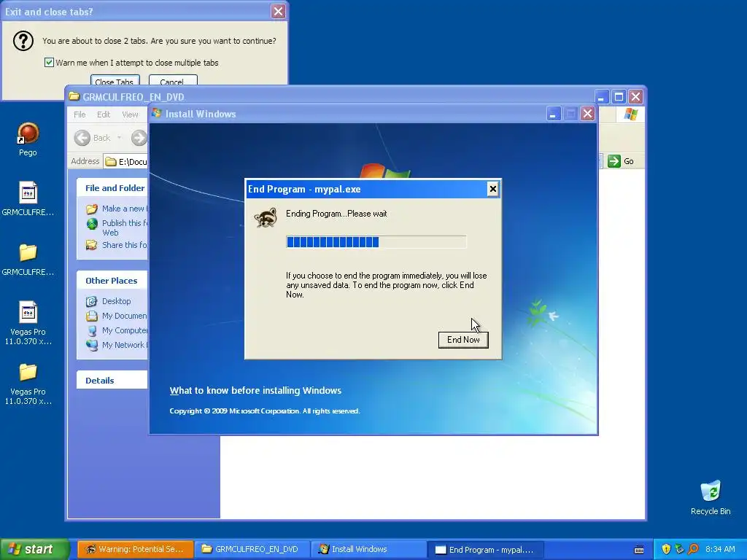The width and height of the screenshot is (747, 560).
Task: Open Edit menu in Explorer window
Action: (104, 114)
